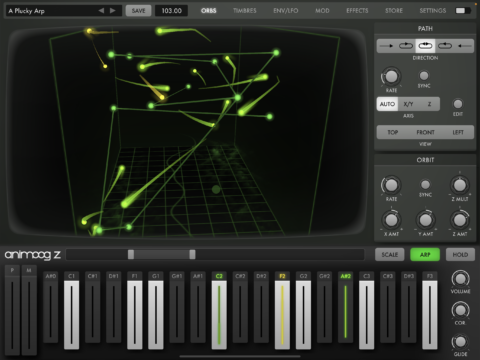Switch to the Timbres tab
This screenshot has width=480, height=360.
coord(245,11)
